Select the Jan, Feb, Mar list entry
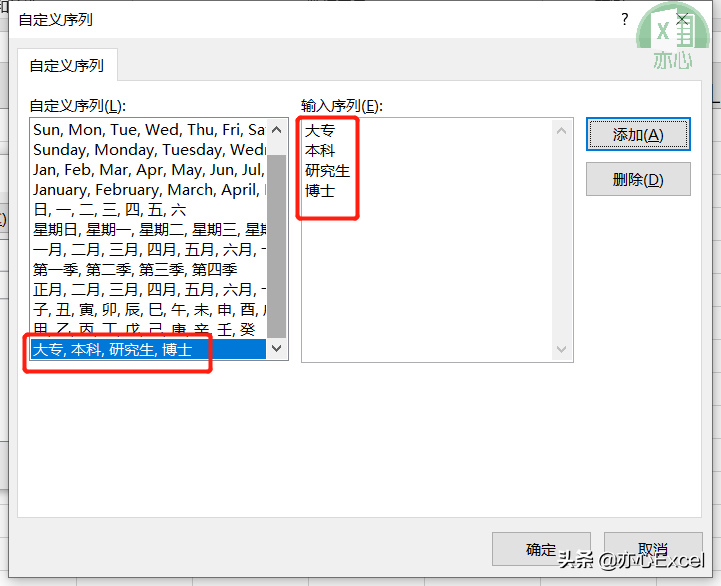The height and width of the screenshot is (586, 721). [149, 170]
